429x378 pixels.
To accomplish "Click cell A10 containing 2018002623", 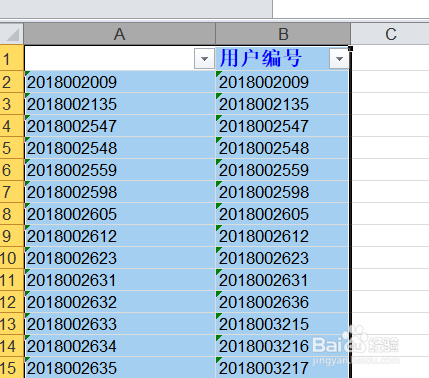I will point(120,258).
